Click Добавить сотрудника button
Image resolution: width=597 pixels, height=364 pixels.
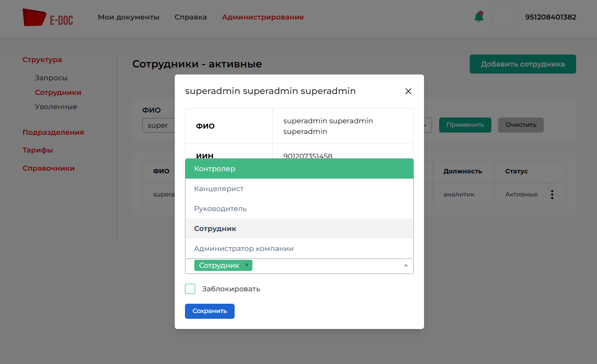pyautogui.click(x=522, y=64)
